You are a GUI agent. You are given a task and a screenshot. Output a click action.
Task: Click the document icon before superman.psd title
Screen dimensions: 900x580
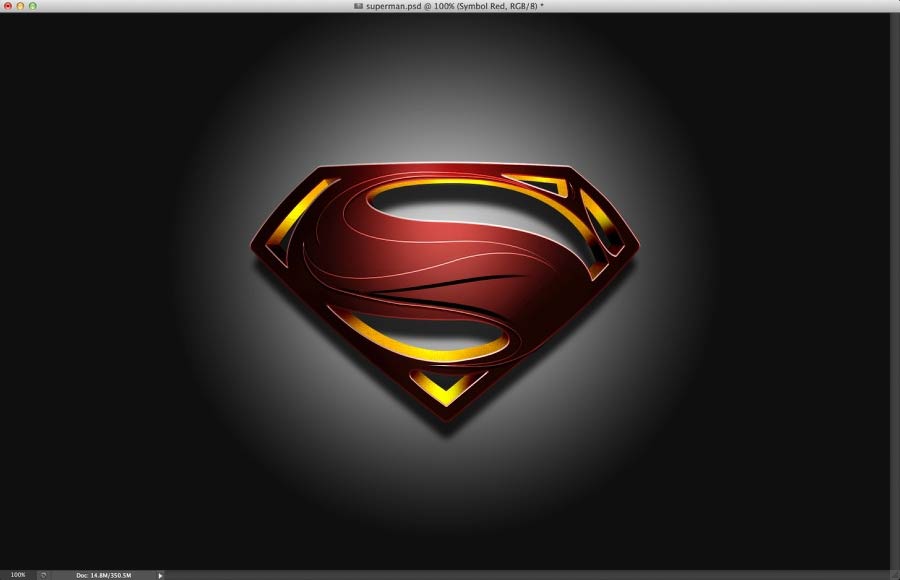point(358,6)
